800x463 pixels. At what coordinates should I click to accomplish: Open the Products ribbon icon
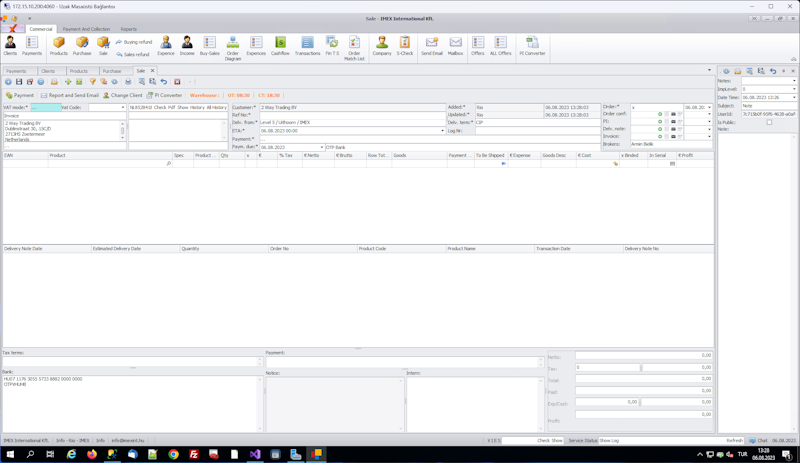coord(59,46)
